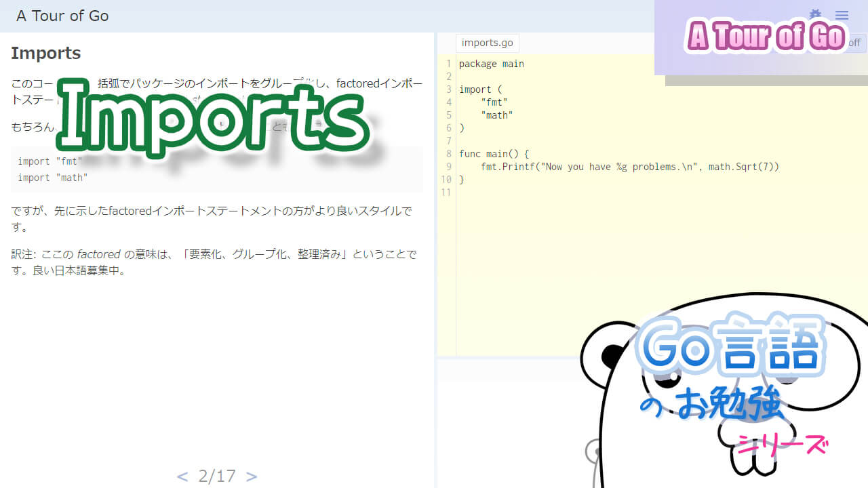Click the bug report icon in header
The image size is (868, 488).
click(x=816, y=15)
